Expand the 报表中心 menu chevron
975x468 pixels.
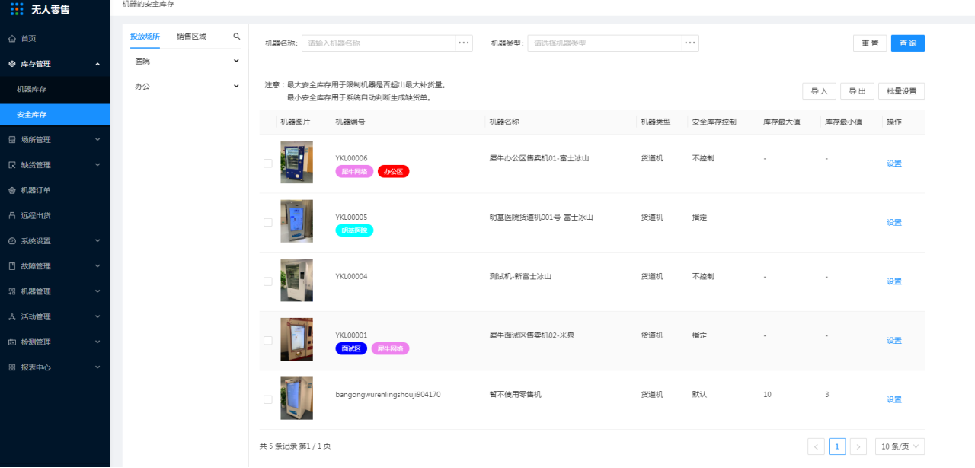pyautogui.click(x=98, y=367)
